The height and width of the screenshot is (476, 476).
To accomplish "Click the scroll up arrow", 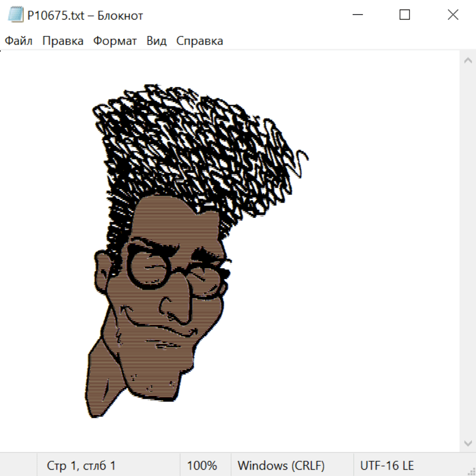I will [468, 61].
